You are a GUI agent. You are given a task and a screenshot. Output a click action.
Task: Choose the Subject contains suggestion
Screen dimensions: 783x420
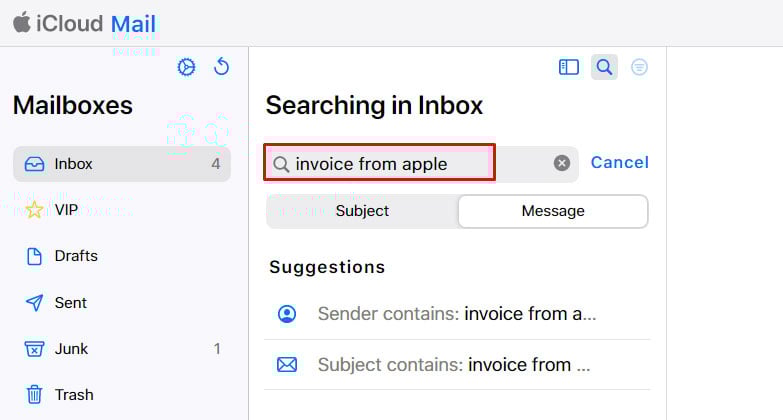point(456,365)
